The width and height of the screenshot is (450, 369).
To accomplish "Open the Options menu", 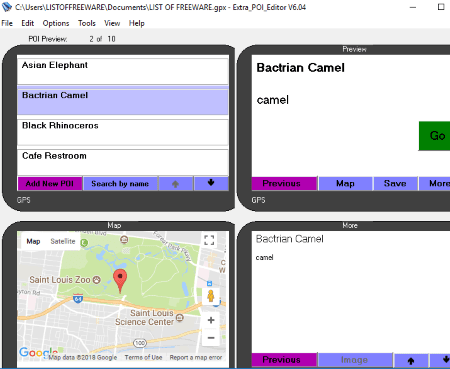I will click(56, 23).
